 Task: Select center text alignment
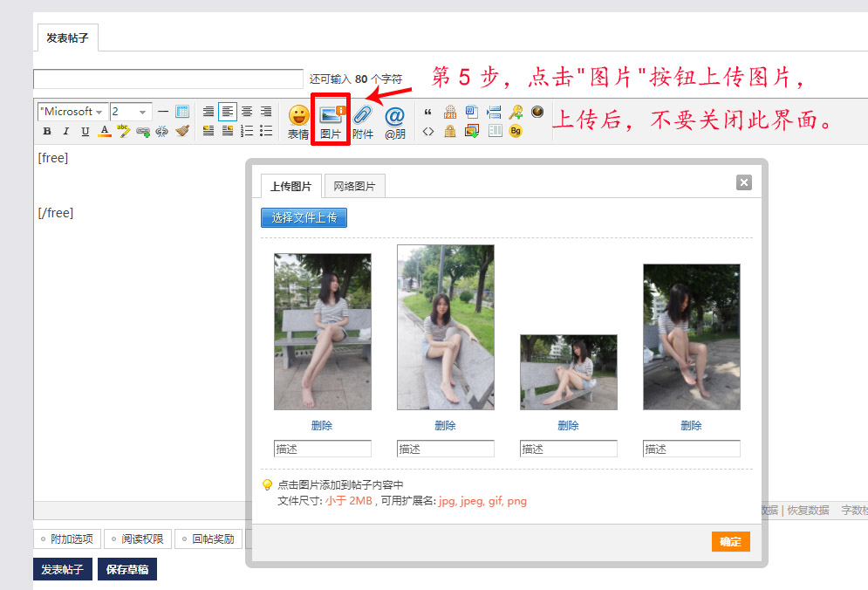tap(247, 112)
